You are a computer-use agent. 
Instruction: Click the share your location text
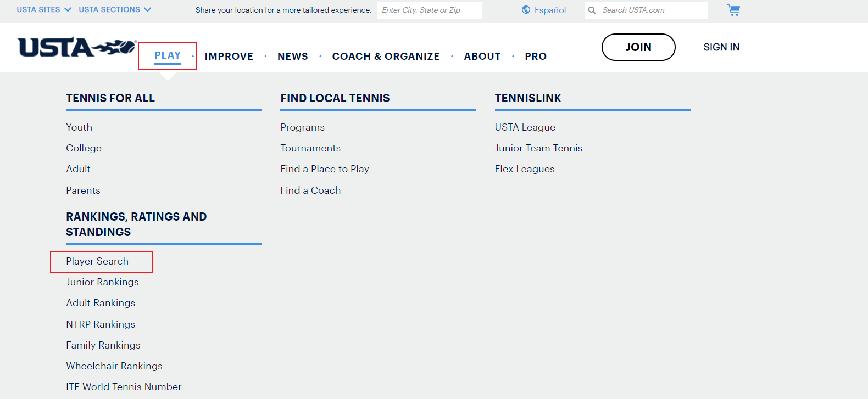[283, 10]
